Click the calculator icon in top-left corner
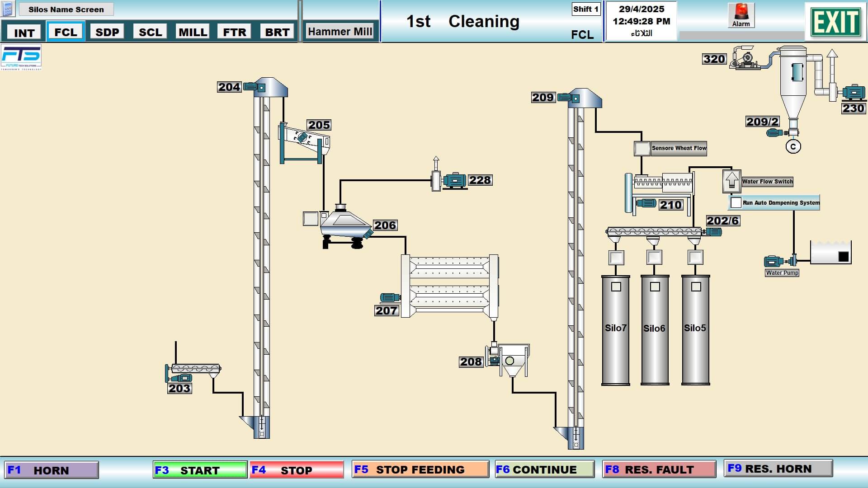Viewport: 868px width, 488px height. pos(8,9)
